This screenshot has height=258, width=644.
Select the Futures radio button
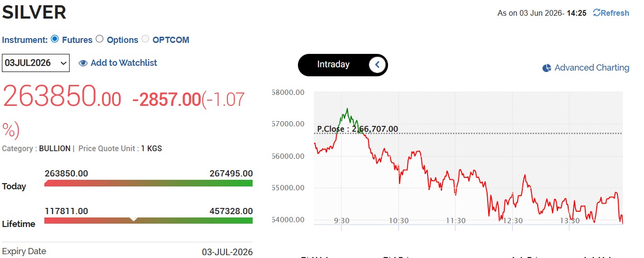[55, 39]
